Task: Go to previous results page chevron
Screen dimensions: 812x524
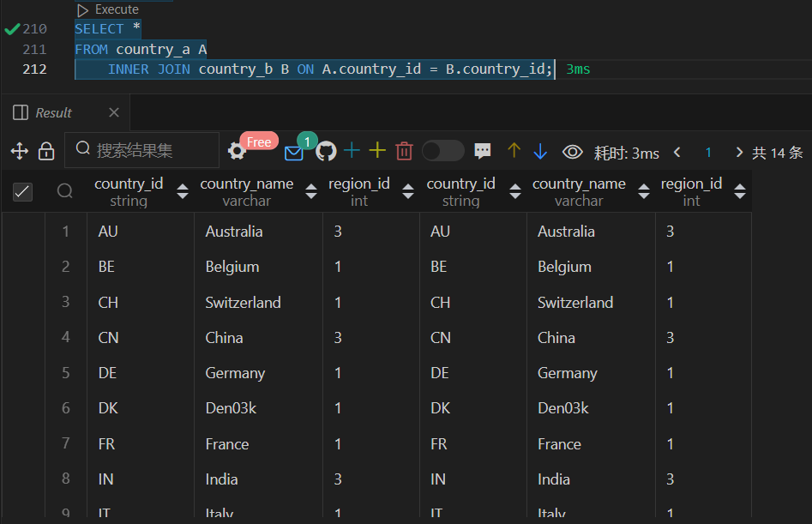Action: tap(677, 153)
